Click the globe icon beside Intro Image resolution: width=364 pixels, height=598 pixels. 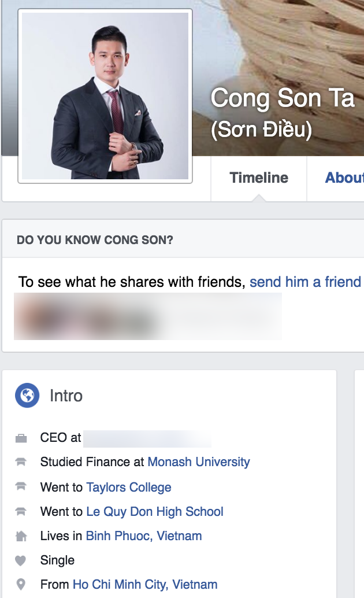27,396
